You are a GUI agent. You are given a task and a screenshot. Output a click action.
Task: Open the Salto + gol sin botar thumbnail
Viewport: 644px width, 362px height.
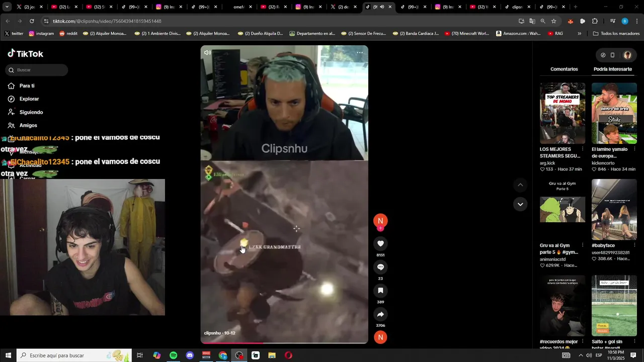614,306
